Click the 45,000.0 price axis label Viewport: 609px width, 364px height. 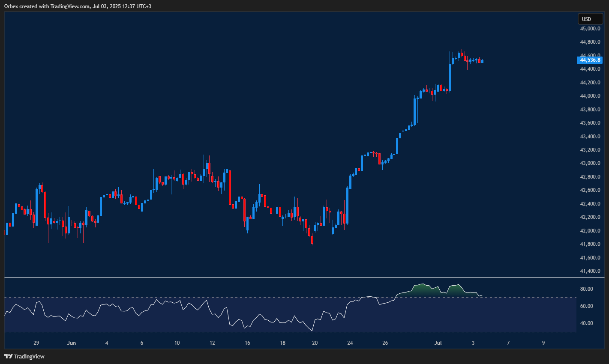pyautogui.click(x=591, y=29)
